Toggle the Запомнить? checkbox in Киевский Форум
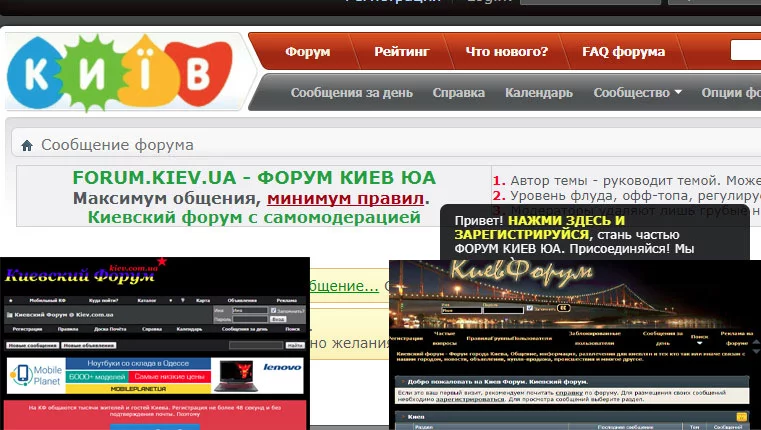The image size is (761, 430). point(273,310)
